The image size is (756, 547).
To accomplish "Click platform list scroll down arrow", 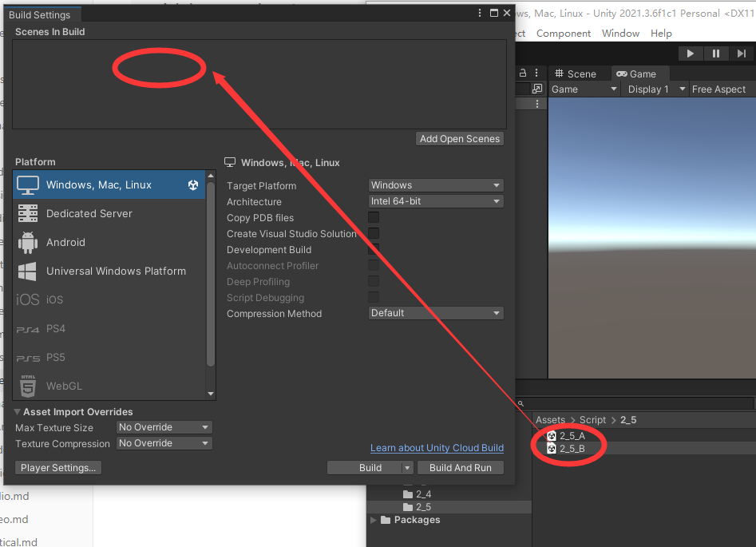I will (211, 394).
